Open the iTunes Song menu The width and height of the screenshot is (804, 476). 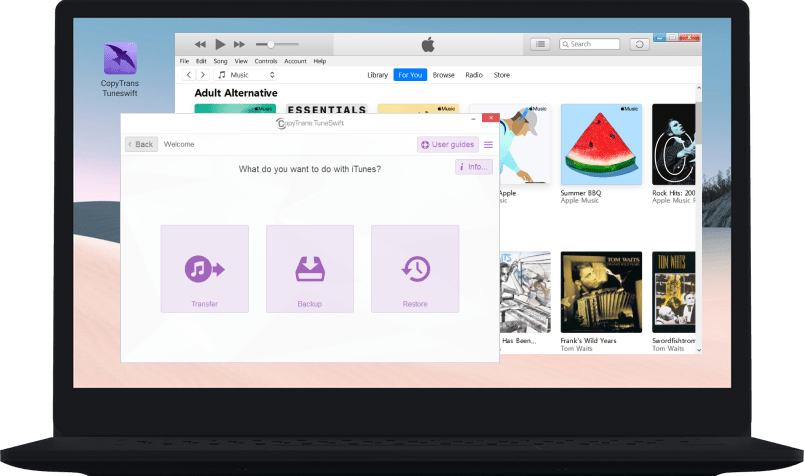[220, 61]
